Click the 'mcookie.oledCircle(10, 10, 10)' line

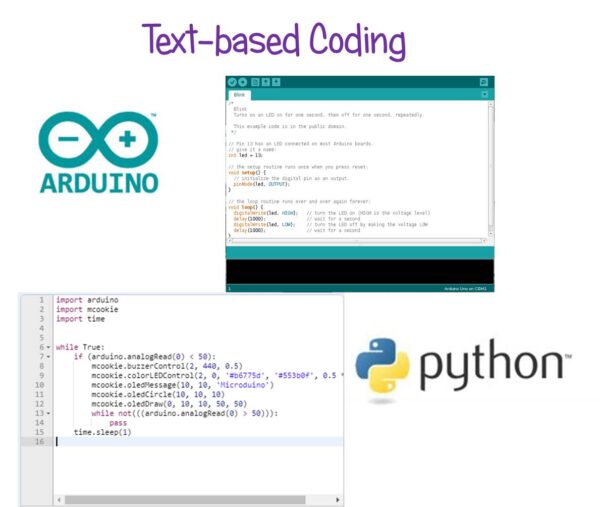158,395
